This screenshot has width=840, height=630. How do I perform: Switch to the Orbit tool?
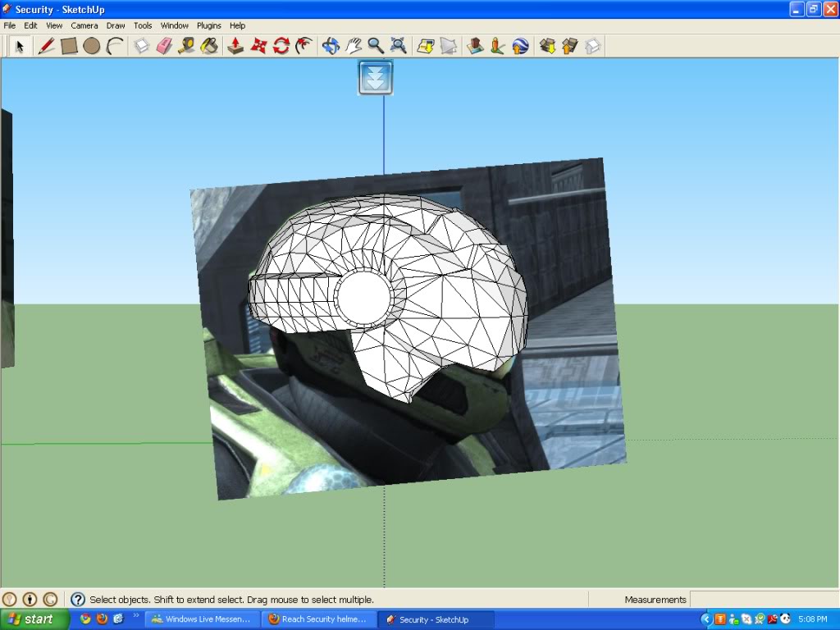(x=331, y=47)
